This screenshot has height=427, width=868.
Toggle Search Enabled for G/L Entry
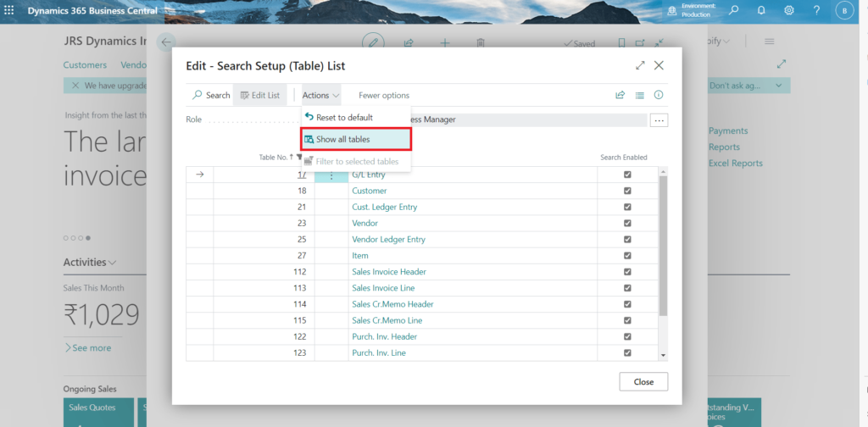pos(627,175)
